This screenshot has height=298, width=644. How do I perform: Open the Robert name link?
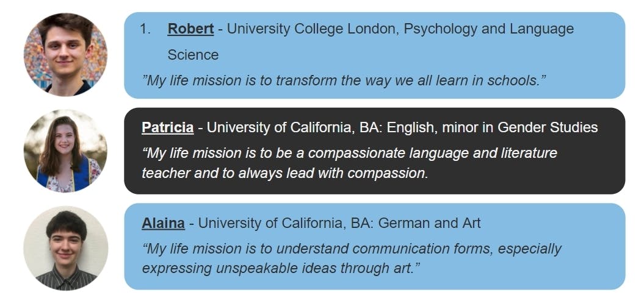click(190, 29)
